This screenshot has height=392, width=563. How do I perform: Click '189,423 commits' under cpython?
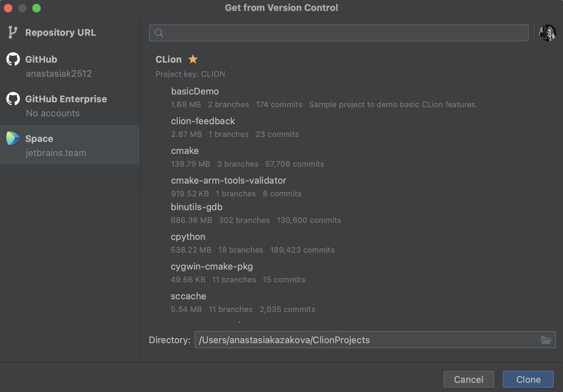click(x=302, y=250)
